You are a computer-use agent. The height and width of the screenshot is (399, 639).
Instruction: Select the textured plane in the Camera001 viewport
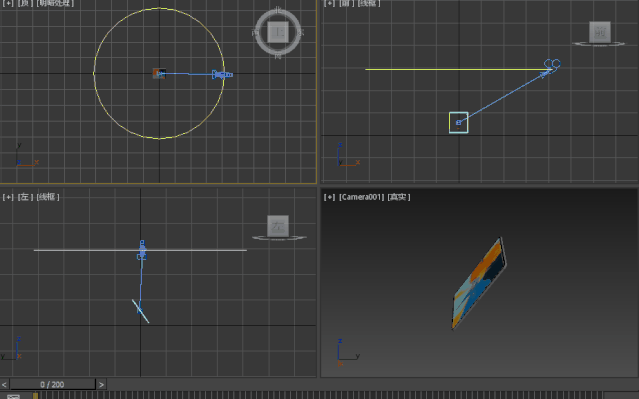coord(479,283)
